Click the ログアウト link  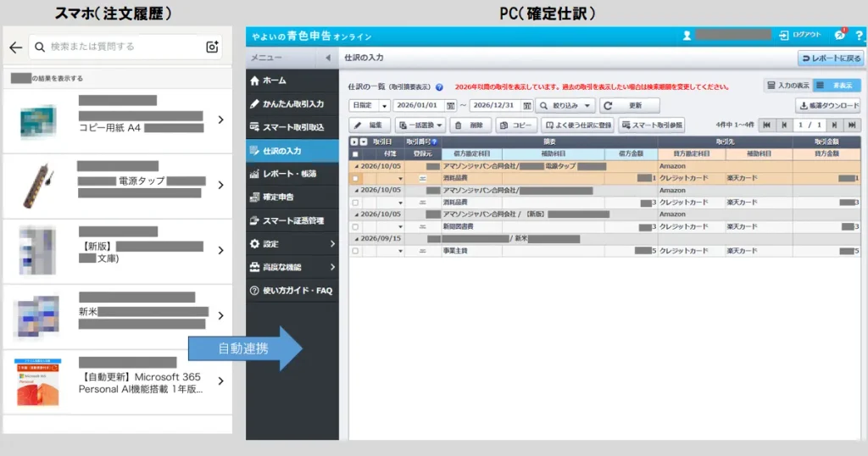(x=800, y=35)
